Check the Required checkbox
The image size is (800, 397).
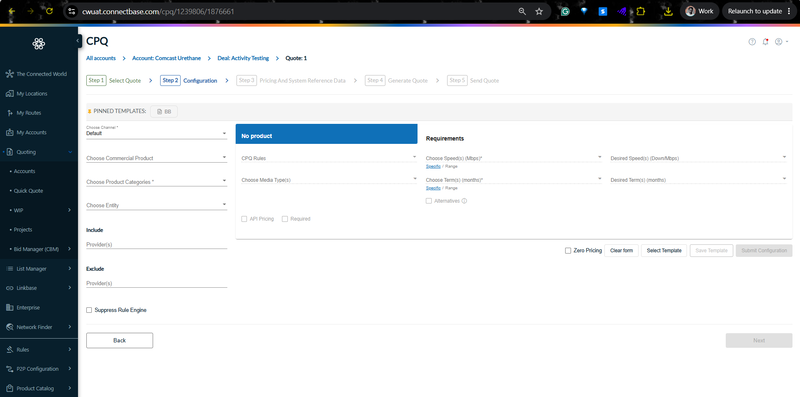pyautogui.click(x=285, y=219)
